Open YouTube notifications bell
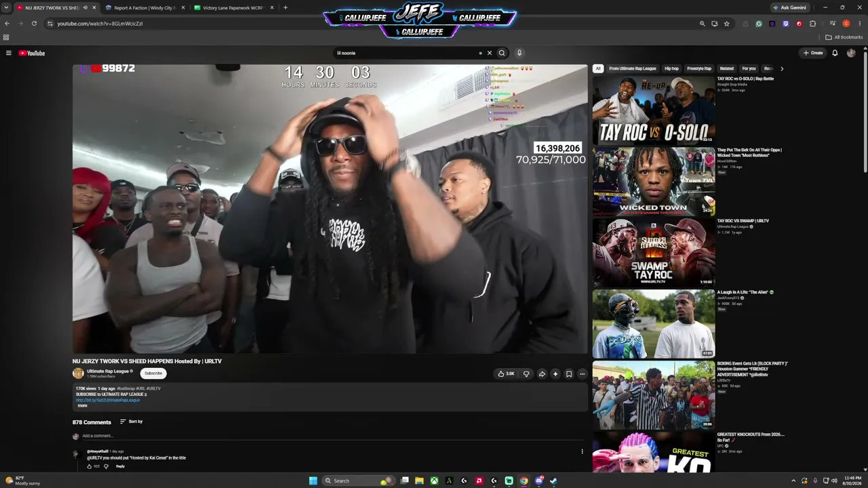Viewport: 868px width, 488px height. click(x=835, y=53)
